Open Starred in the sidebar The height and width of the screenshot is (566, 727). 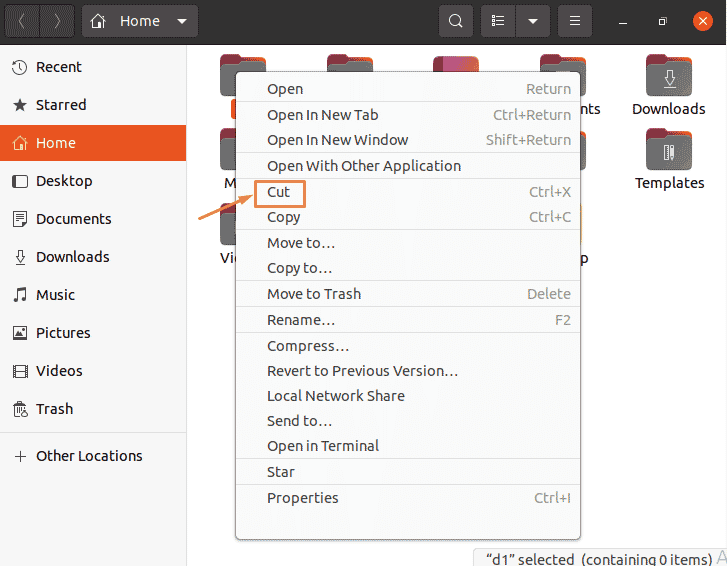click(93, 105)
